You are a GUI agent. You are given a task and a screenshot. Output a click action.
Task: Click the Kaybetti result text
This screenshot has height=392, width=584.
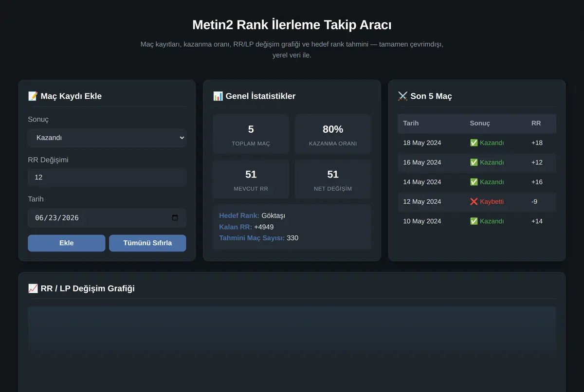point(492,201)
